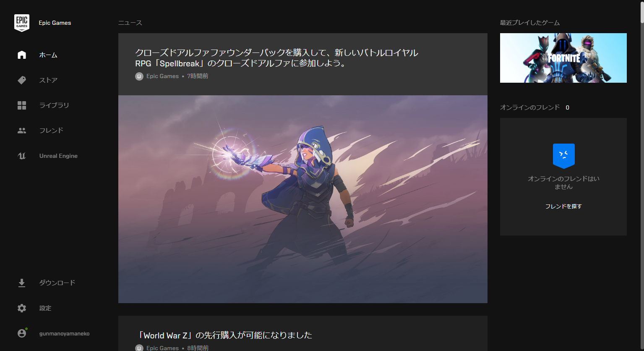Click the user profile avatar icon

coord(22,333)
